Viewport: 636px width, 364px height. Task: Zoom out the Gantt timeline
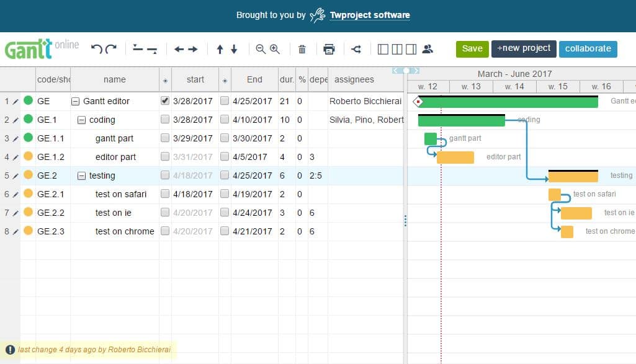[x=261, y=49]
